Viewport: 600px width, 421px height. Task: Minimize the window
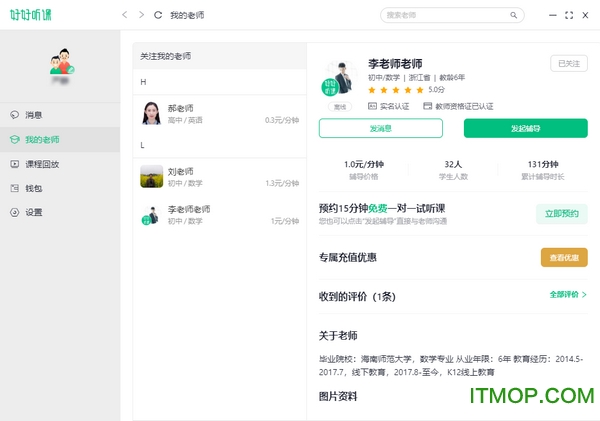pyautogui.click(x=553, y=15)
